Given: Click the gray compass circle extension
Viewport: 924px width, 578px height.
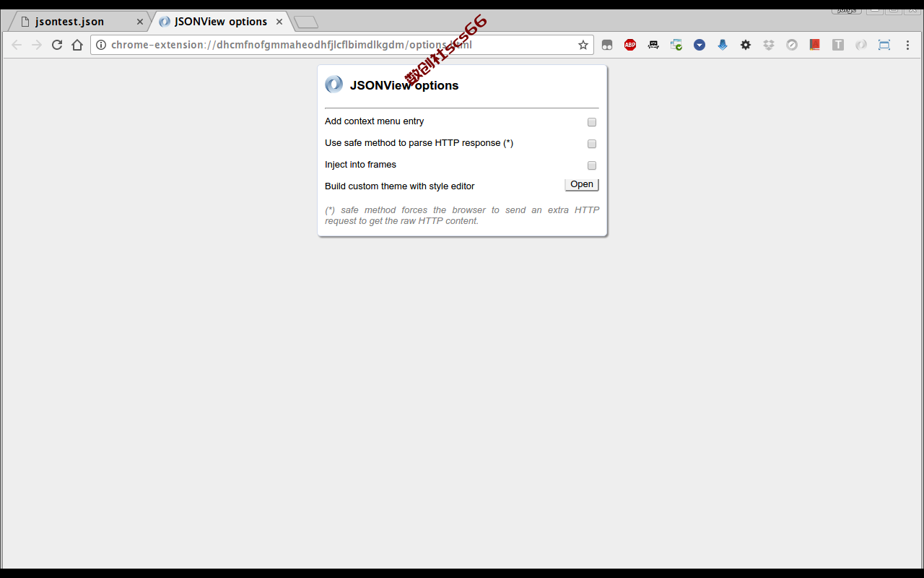Looking at the screenshot, I should (792, 45).
